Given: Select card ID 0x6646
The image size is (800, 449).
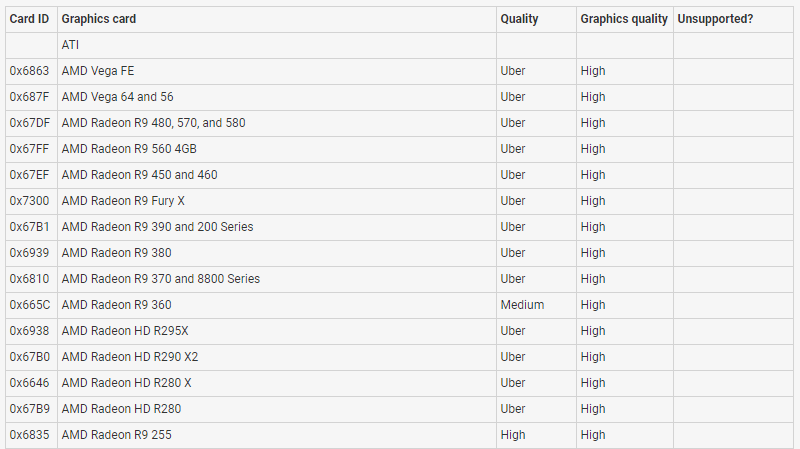Looking at the screenshot, I should tap(30, 383).
